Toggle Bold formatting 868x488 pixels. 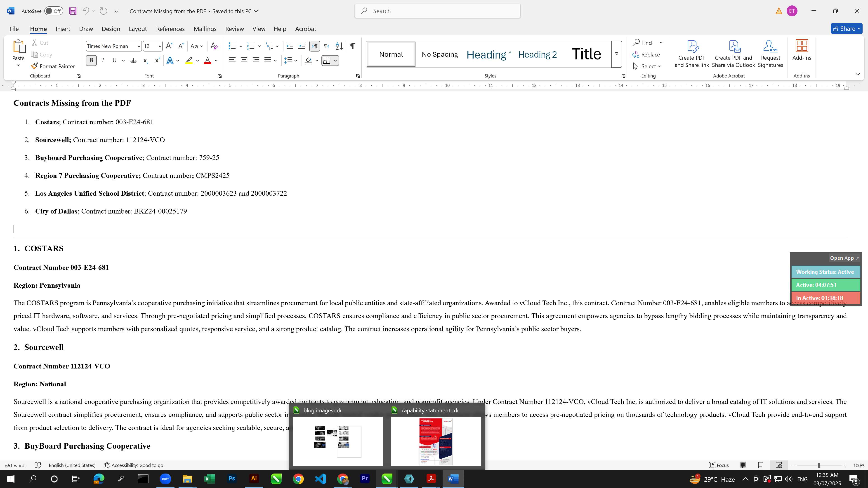[x=91, y=60]
